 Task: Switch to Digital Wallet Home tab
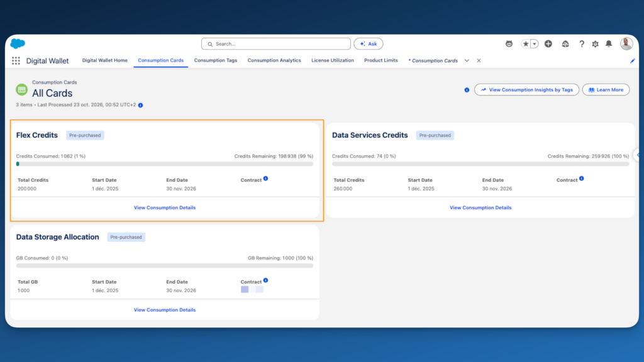[105, 60]
